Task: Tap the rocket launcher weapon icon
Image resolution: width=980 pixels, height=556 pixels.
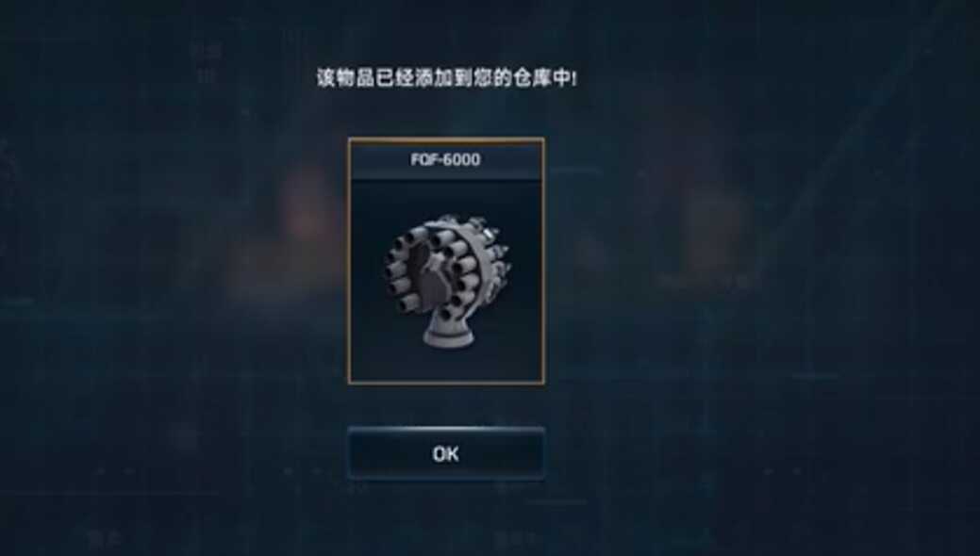Action: coord(447,281)
